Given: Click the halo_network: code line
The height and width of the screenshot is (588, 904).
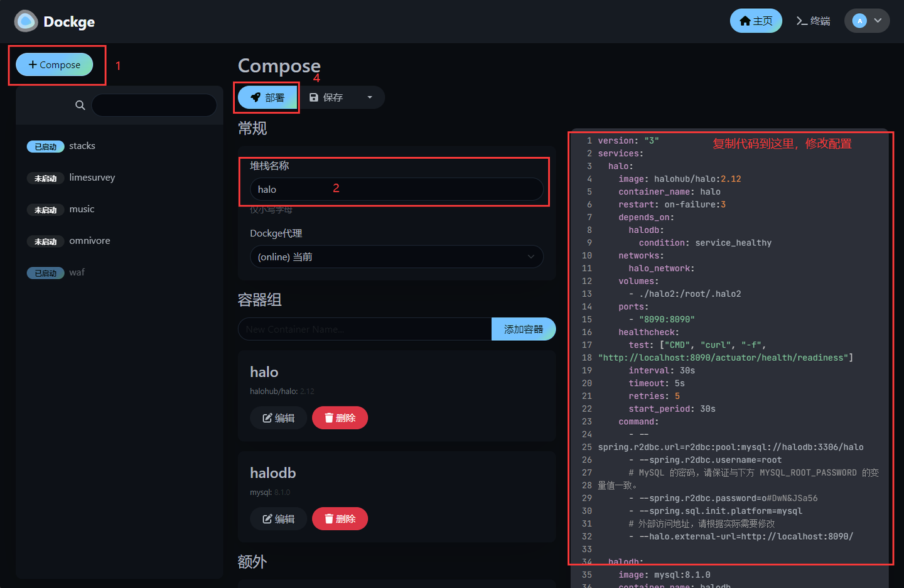Looking at the screenshot, I should tap(662, 268).
